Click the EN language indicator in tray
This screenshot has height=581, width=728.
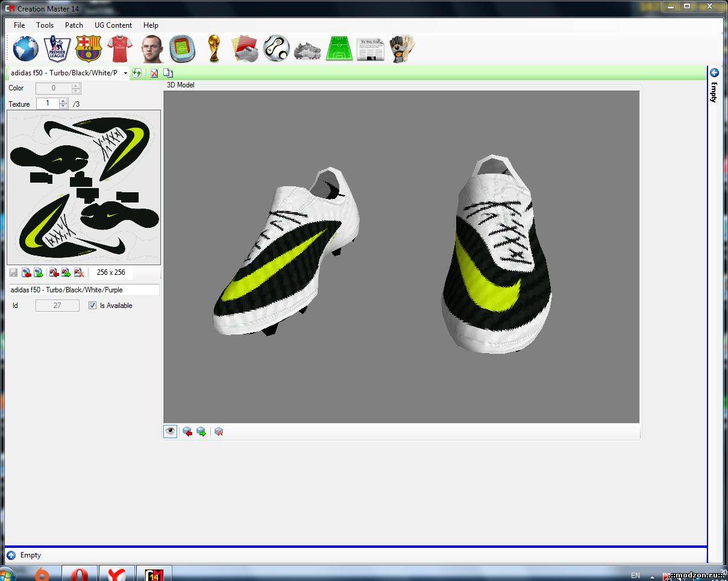click(636, 576)
